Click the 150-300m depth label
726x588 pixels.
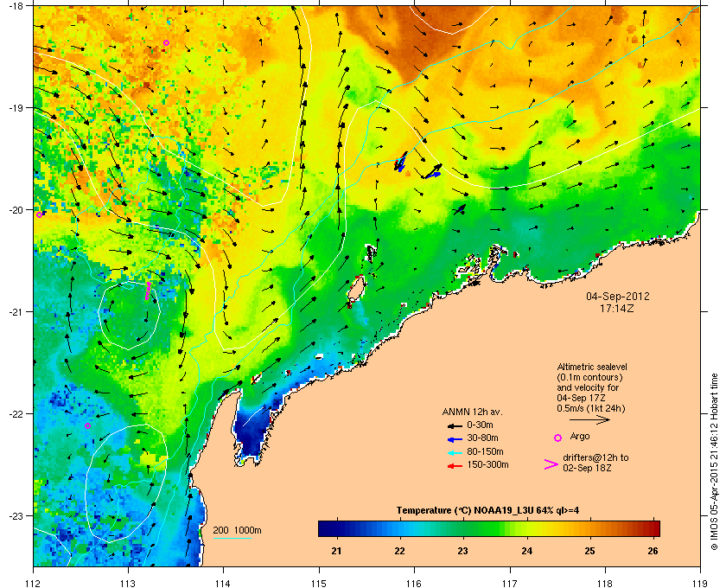tap(487, 464)
